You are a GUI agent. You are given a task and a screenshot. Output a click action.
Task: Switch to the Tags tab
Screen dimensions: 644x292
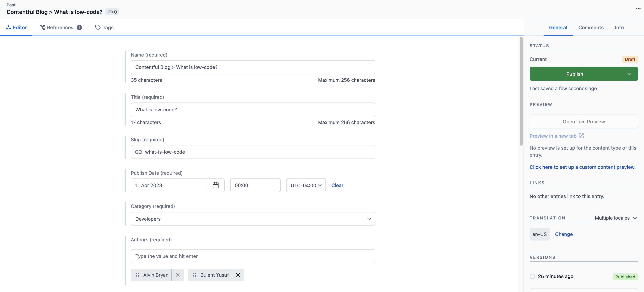pyautogui.click(x=104, y=27)
